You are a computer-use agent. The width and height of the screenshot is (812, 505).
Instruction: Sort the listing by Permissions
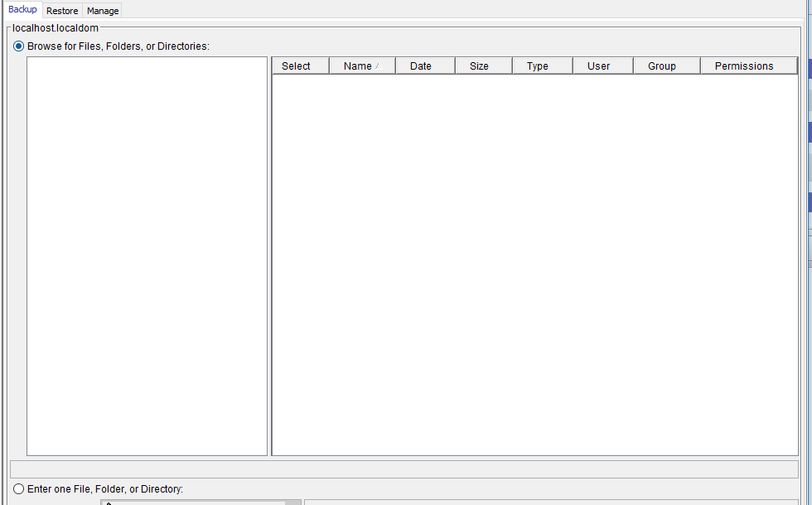(x=743, y=66)
